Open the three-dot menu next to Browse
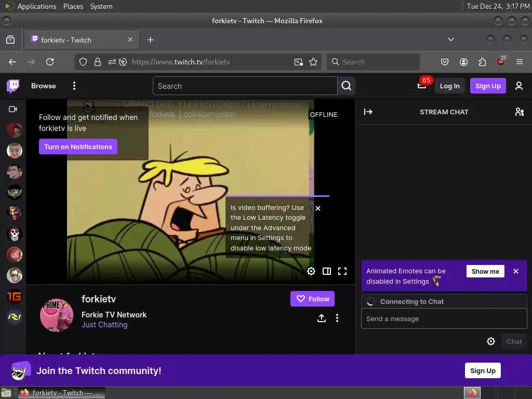The image size is (532, 399). [x=74, y=86]
